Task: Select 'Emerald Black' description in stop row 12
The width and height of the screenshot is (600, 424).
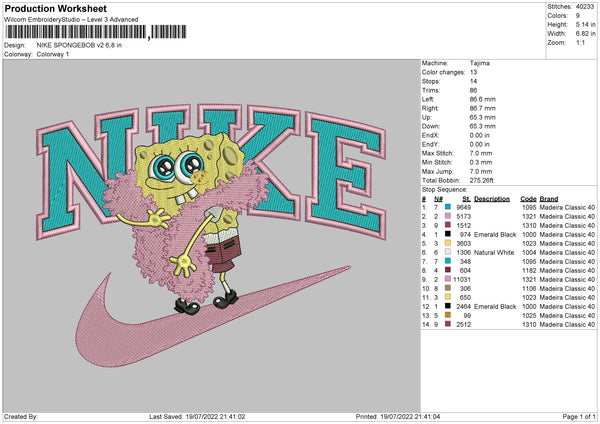Action: tap(495, 307)
